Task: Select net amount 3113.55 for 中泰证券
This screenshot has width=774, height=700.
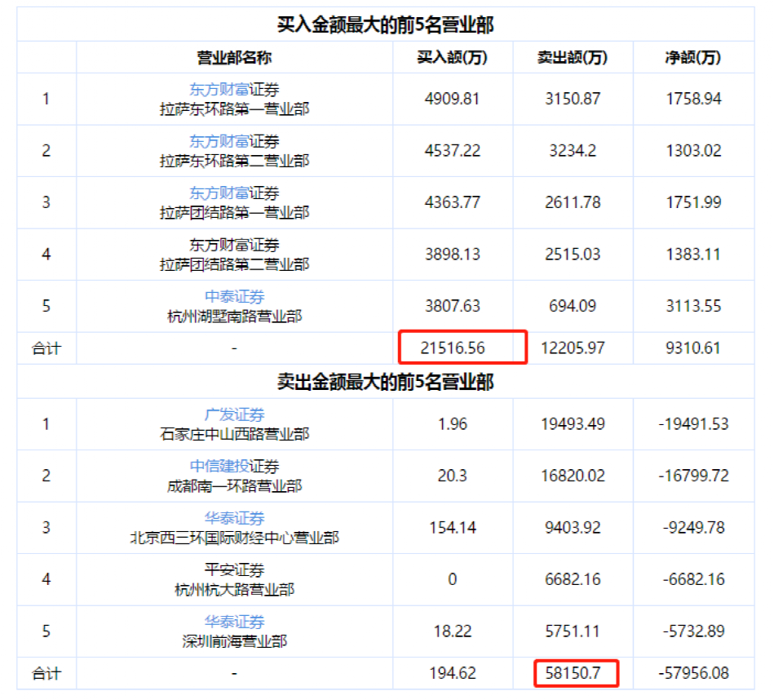Action: click(x=692, y=306)
